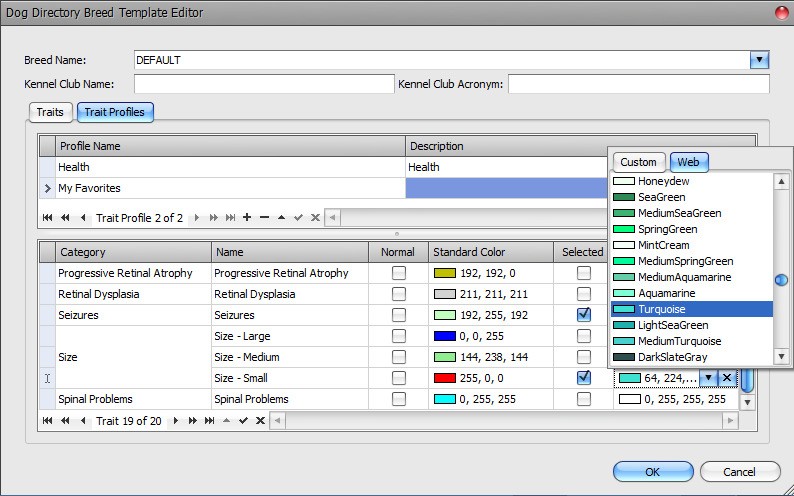Pick LightSeaGreen color entry

point(692,325)
